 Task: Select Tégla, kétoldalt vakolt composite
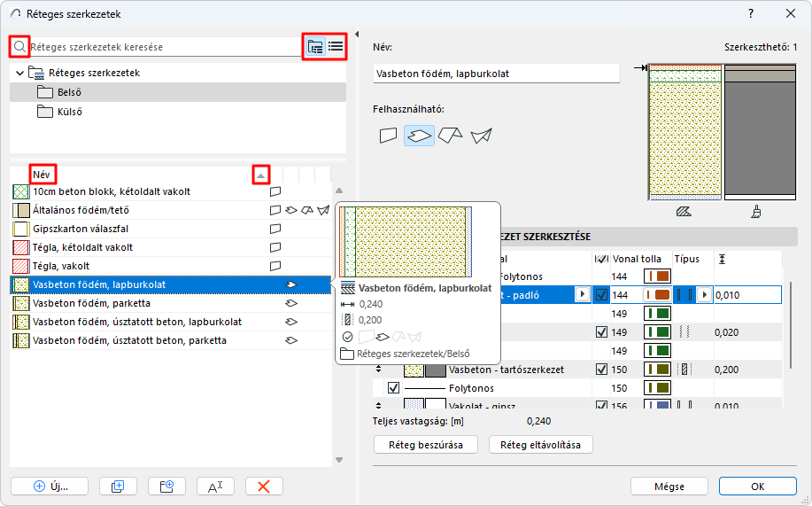(x=82, y=247)
